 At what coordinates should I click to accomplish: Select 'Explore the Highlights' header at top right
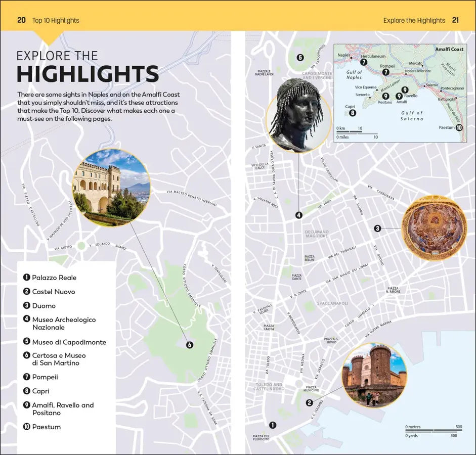coord(414,21)
